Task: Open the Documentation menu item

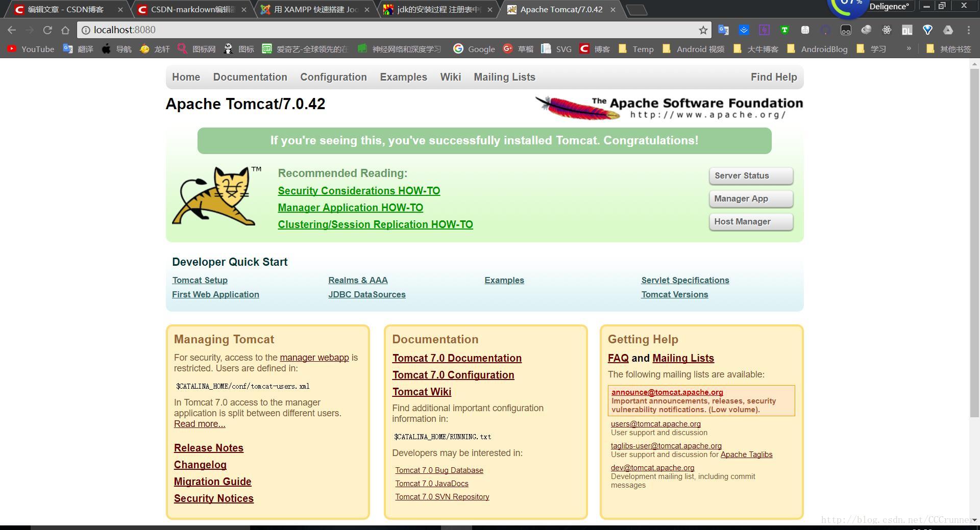Action: point(250,77)
